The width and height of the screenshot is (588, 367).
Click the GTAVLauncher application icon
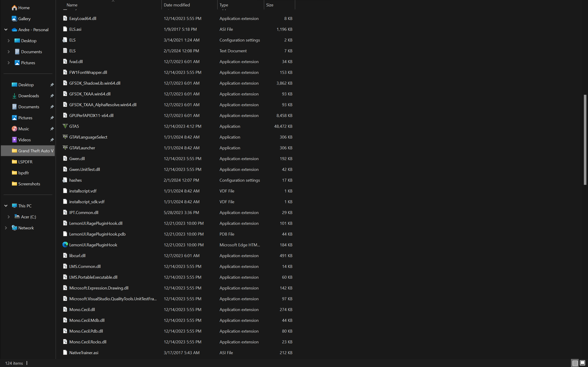point(65,147)
